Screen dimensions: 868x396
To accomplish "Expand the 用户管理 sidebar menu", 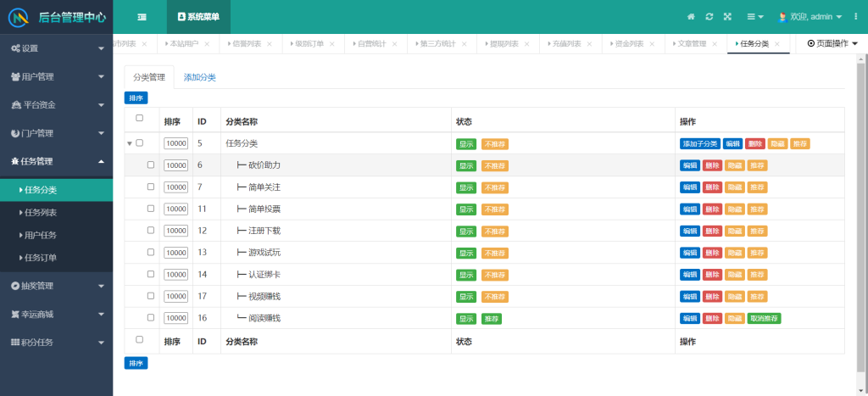I will coord(56,76).
